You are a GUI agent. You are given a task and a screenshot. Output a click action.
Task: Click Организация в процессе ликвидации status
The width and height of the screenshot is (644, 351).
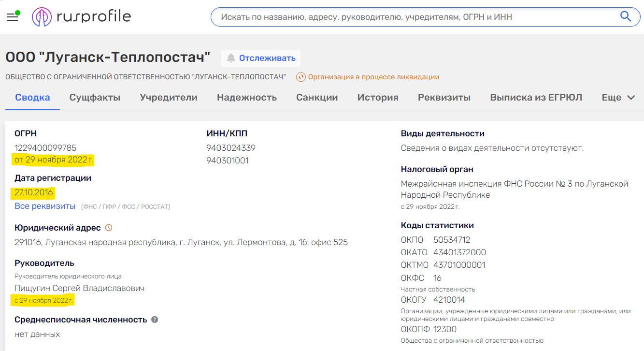point(373,77)
